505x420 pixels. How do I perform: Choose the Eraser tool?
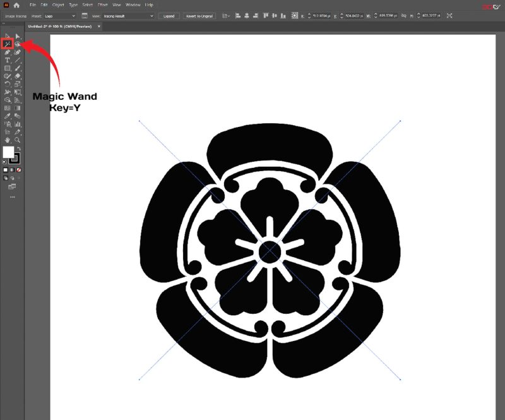point(18,76)
